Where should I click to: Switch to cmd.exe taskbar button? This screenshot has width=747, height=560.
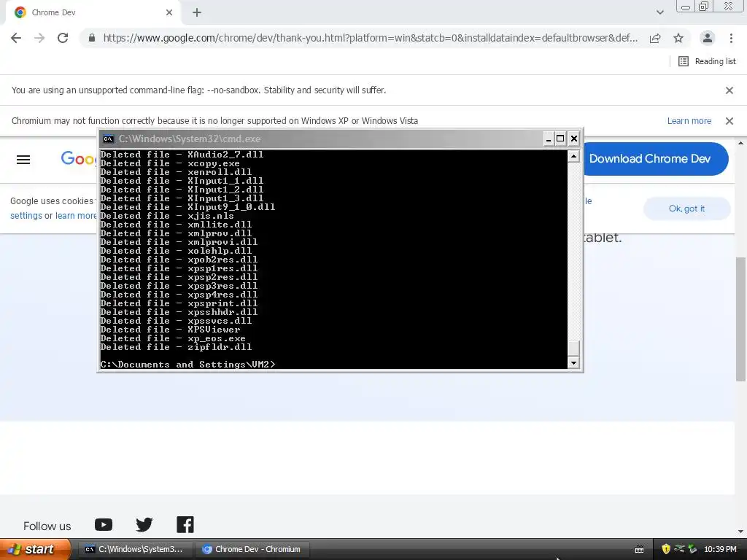(134, 549)
